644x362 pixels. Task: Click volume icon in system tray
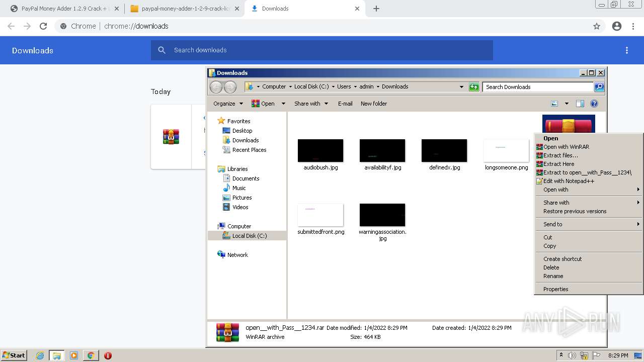pyautogui.click(x=572, y=355)
